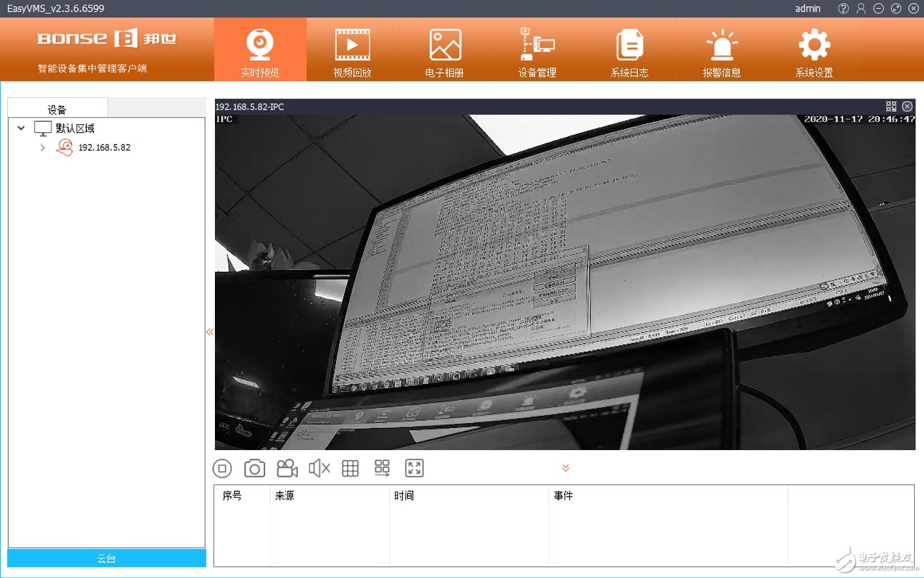
Task: Expand the 192.168.5.82 device node
Action: 42,148
